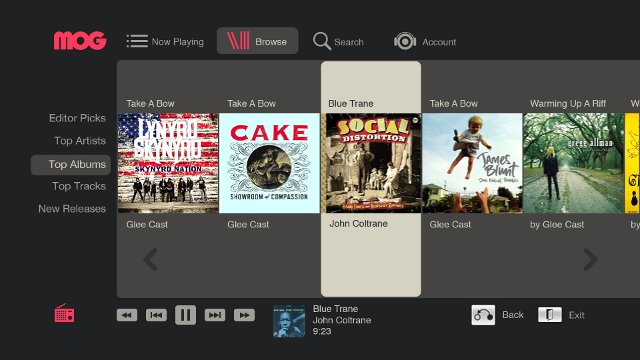The width and height of the screenshot is (640, 360).
Task: Click the rewind button
Action: (x=127, y=315)
